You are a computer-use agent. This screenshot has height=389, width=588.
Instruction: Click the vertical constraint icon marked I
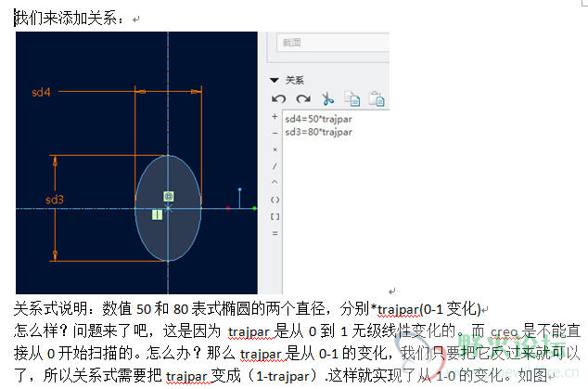pyautogui.click(x=157, y=214)
